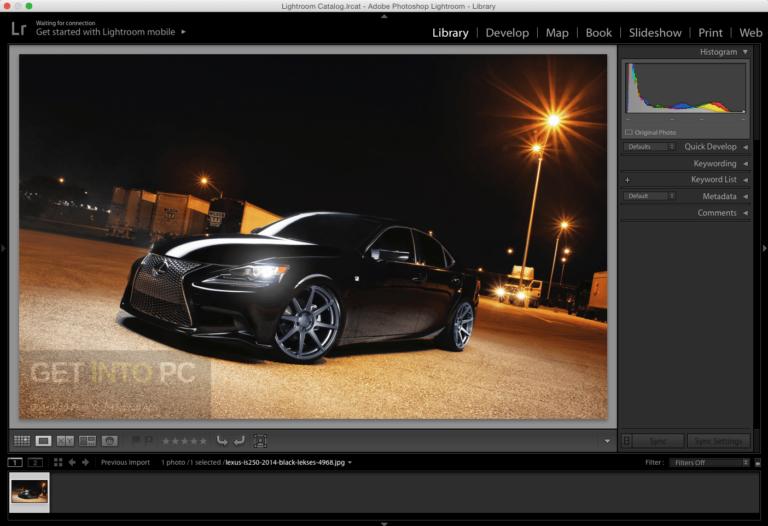Toggle filter switch at filmstrip end
The width and height of the screenshot is (768, 526).
(x=757, y=462)
